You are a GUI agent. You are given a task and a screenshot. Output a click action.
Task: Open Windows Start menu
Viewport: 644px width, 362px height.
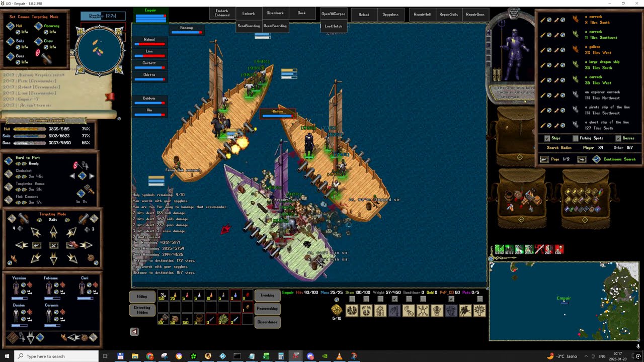coord(7,356)
